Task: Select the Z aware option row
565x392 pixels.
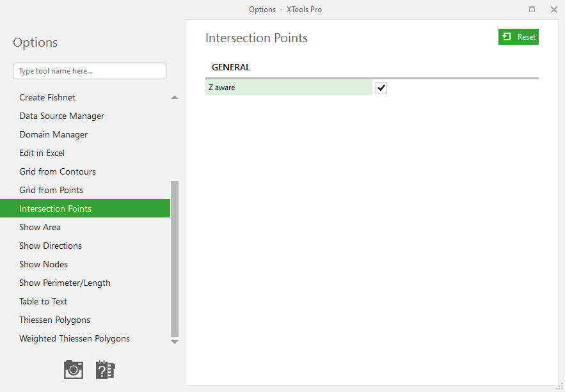Action: click(289, 88)
